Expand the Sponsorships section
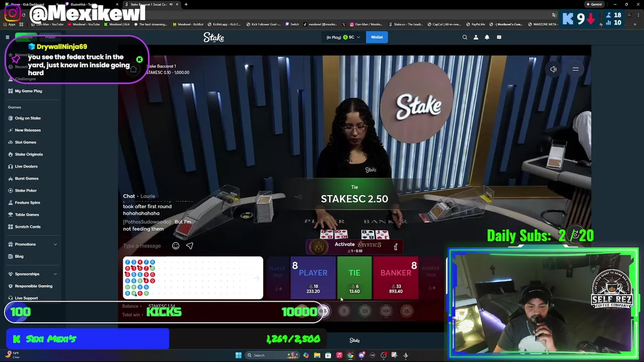This screenshot has width=644, height=362. pos(55,274)
